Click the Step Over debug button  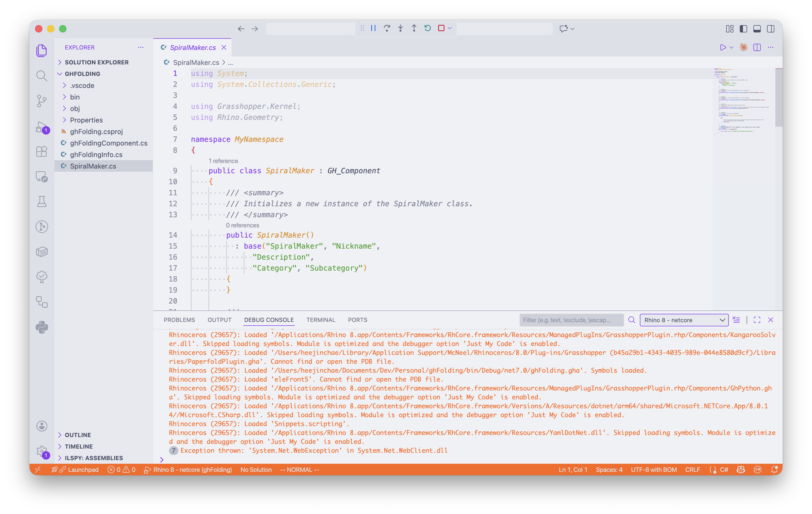click(387, 28)
